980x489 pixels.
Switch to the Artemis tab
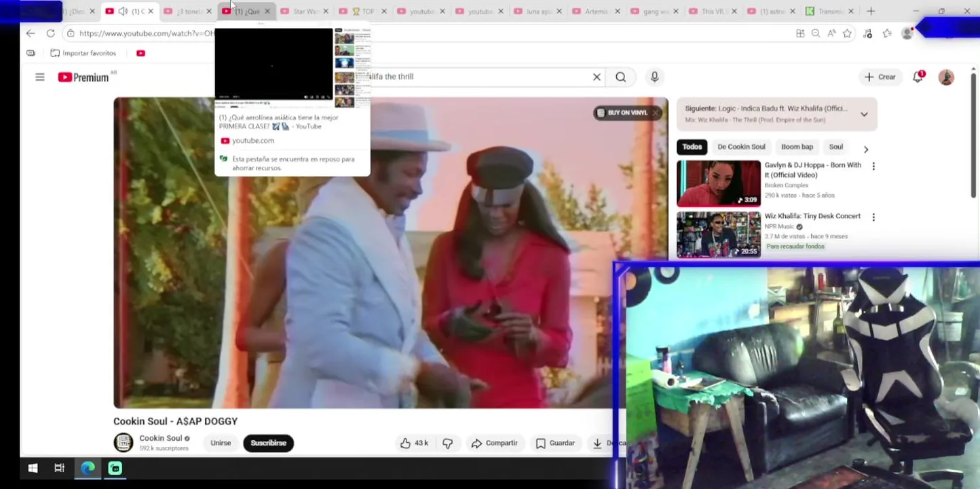click(x=597, y=11)
